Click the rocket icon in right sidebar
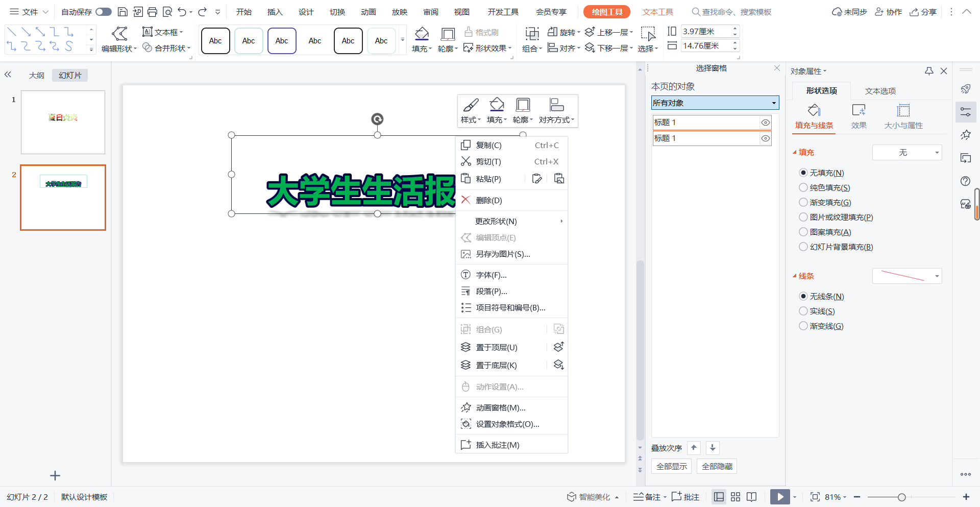Image resolution: width=980 pixels, height=507 pixels. pyautogui.click(x=966, y=89)
